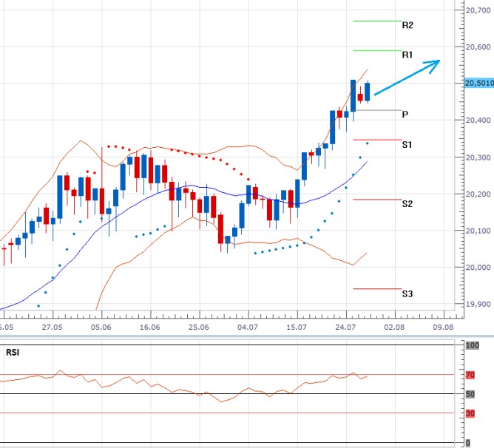The width and height of the screenshot is (494, 448).
Task: Click the red S2 support line
Action: 377,200
